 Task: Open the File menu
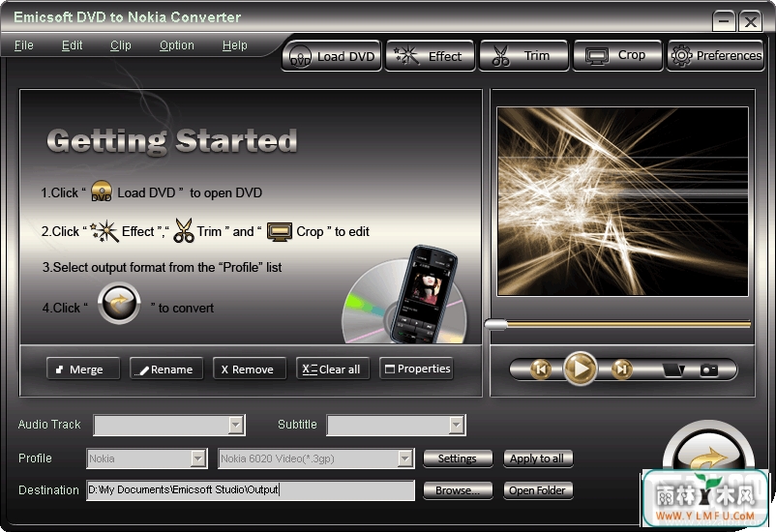24,45
